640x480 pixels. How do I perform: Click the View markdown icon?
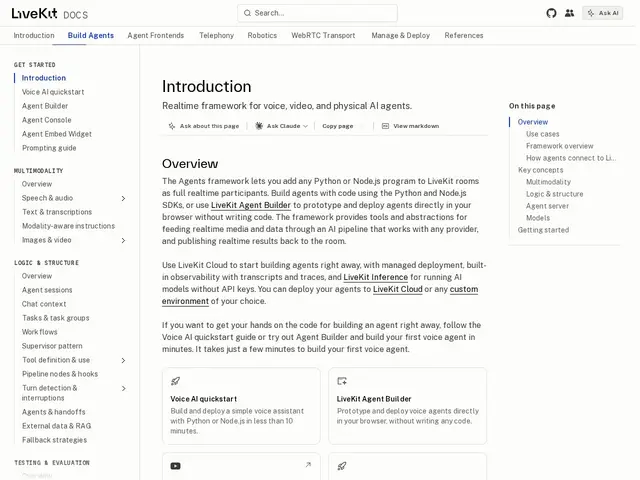coord(385,126)
